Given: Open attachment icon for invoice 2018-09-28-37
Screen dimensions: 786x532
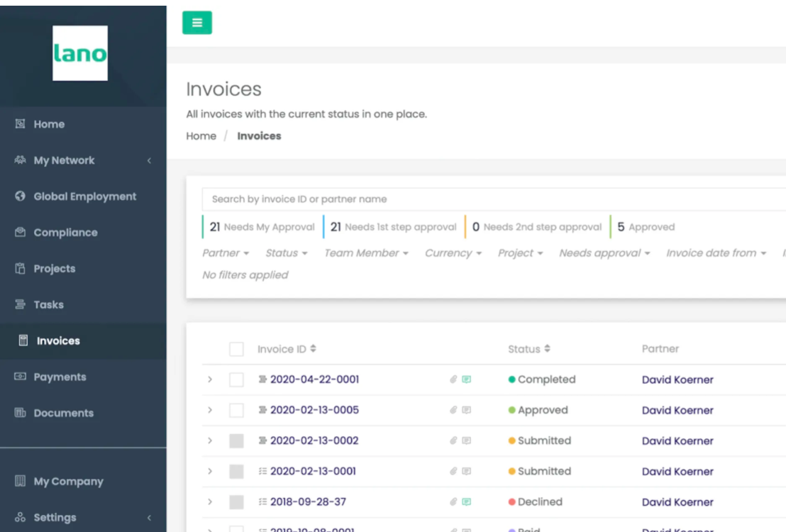Looking at the screenshot, I should 453,502.
